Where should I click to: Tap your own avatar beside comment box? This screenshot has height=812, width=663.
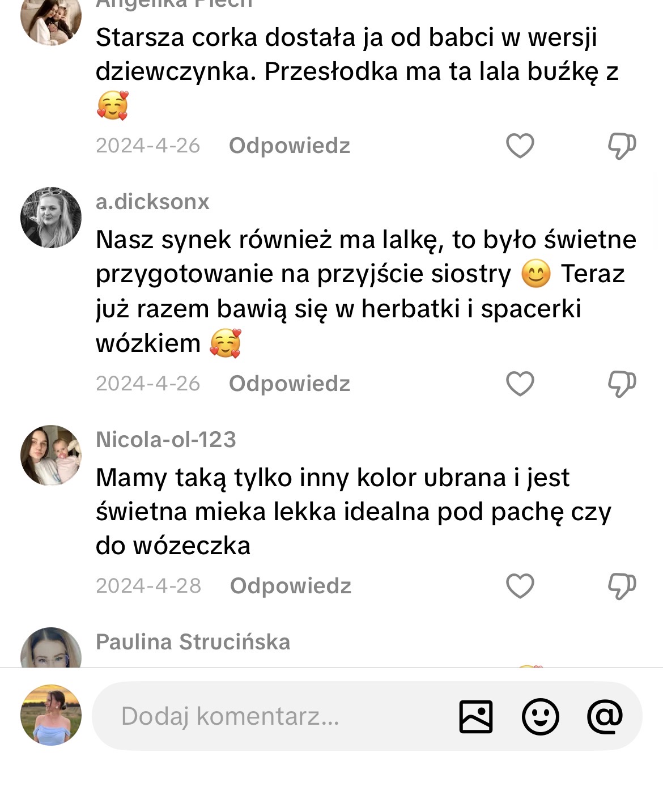click(51, 715)
